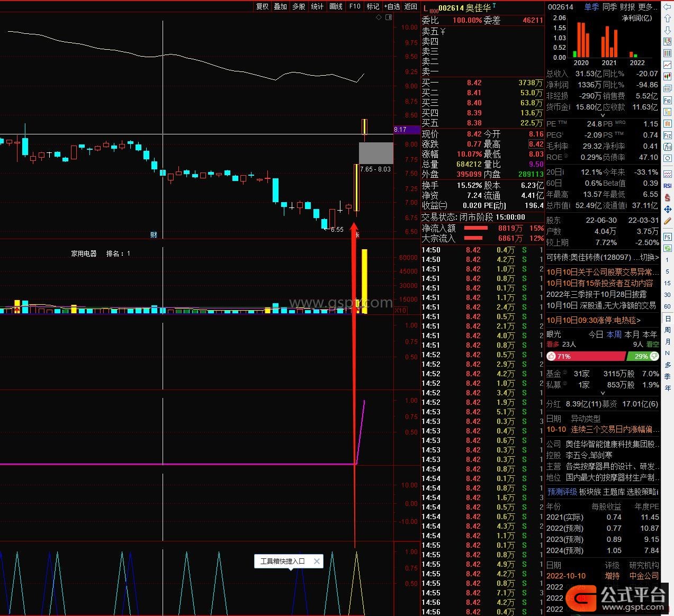
Task: Expand the chevron below 私募 row
Action: 603,393
